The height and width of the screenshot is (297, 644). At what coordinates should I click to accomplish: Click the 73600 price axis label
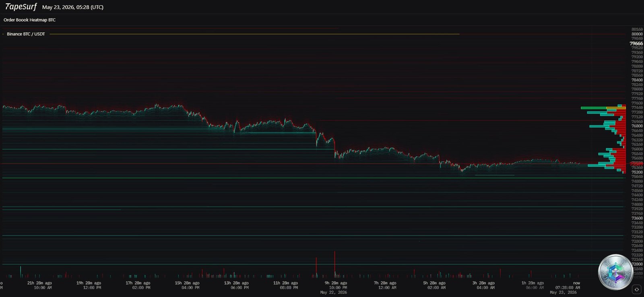637,218
